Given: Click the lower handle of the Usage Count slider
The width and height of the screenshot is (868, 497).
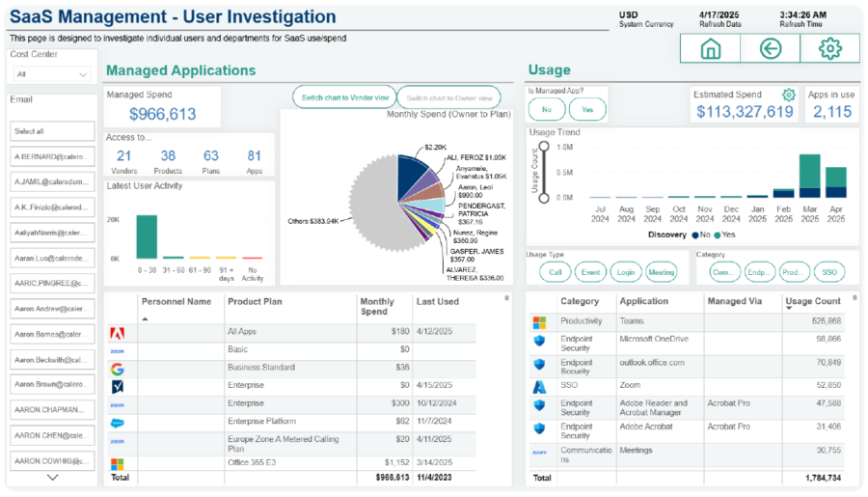Looking at the screenshot, I should pos(544,198).
